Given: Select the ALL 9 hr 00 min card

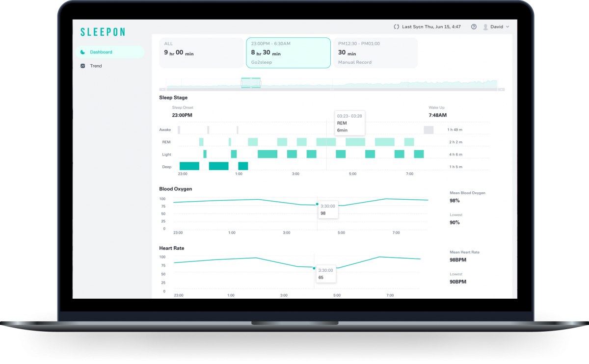Looking at the screenshot, I should (201, 52).
